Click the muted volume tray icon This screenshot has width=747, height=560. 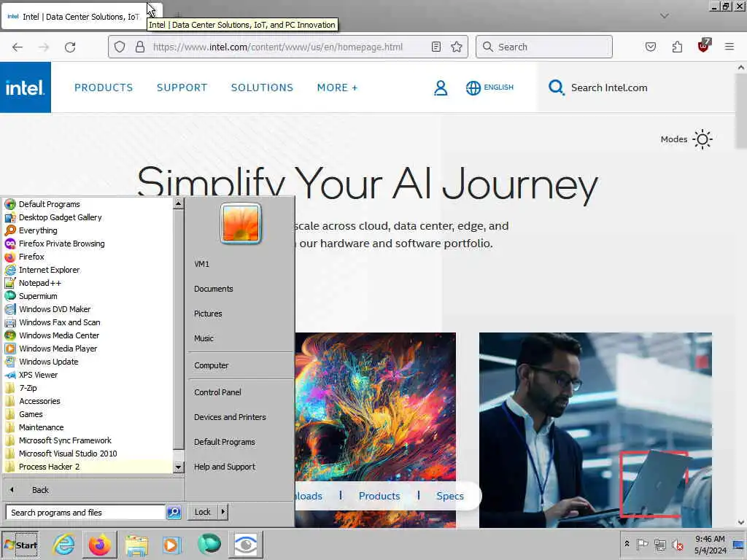click(677, 545)
